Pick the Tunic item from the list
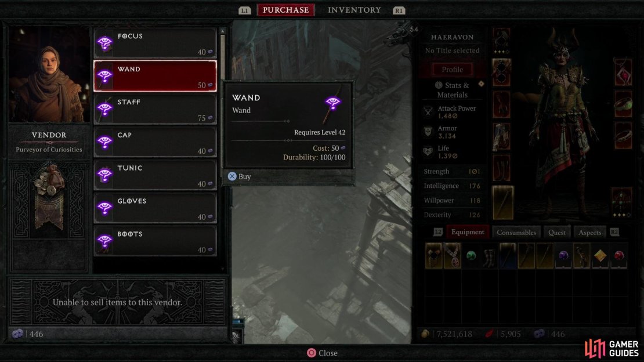Screen dimensions: 644x362 coord(155,175)
